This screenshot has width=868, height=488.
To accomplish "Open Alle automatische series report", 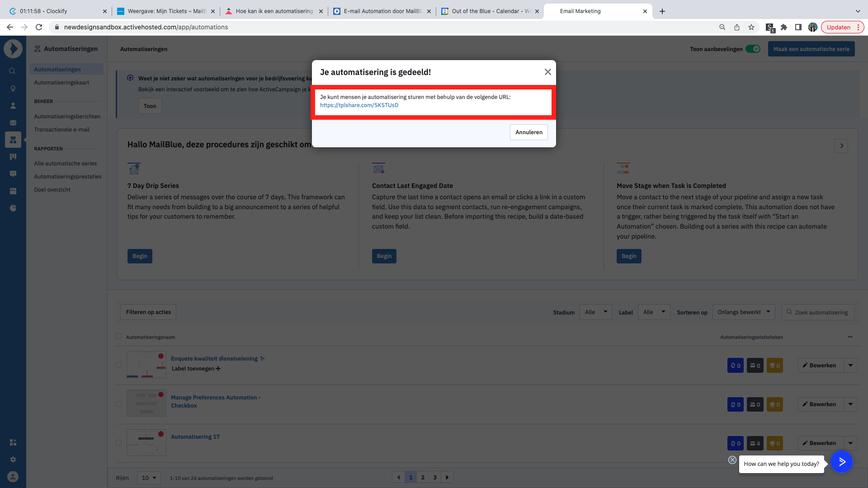I will click(65, 164).
